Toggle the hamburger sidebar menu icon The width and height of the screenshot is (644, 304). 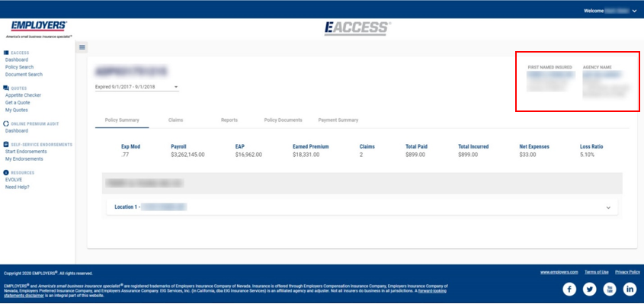click(82, 47)
